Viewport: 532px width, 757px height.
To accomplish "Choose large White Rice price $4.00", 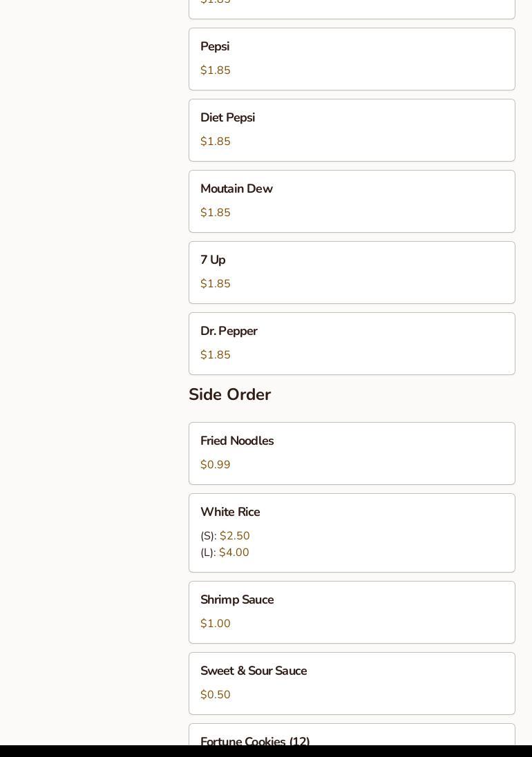I will tap(234, 553).
